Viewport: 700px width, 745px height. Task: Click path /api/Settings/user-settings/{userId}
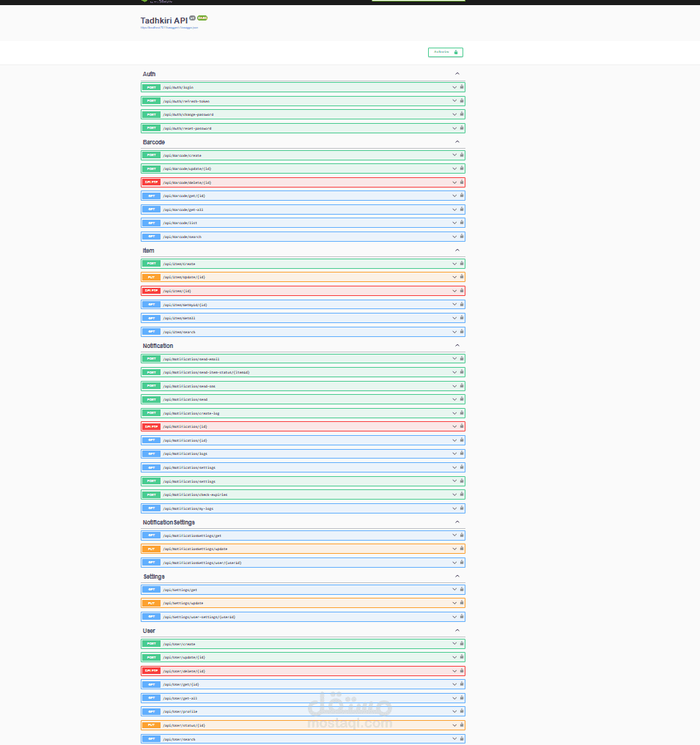[x=199, y=617]
